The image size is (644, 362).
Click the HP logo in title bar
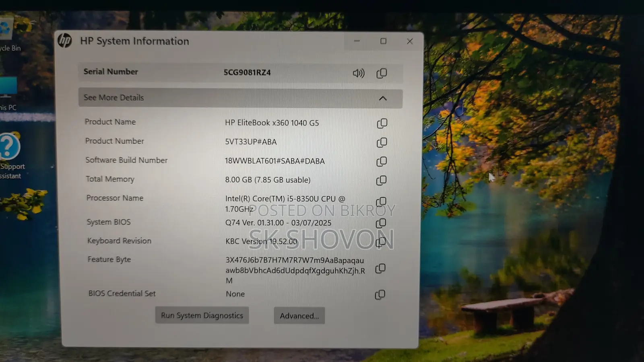click(x=65, y=40)
